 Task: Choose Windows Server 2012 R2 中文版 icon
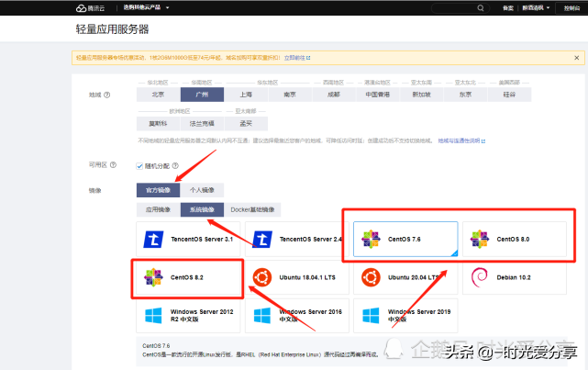(153, 316)
